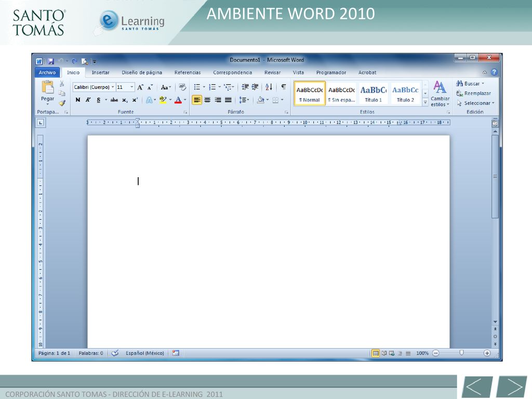Viewport: 532px width, 399px height.
Task: Apply the Título 1 style
Action: tap(373, 94)
